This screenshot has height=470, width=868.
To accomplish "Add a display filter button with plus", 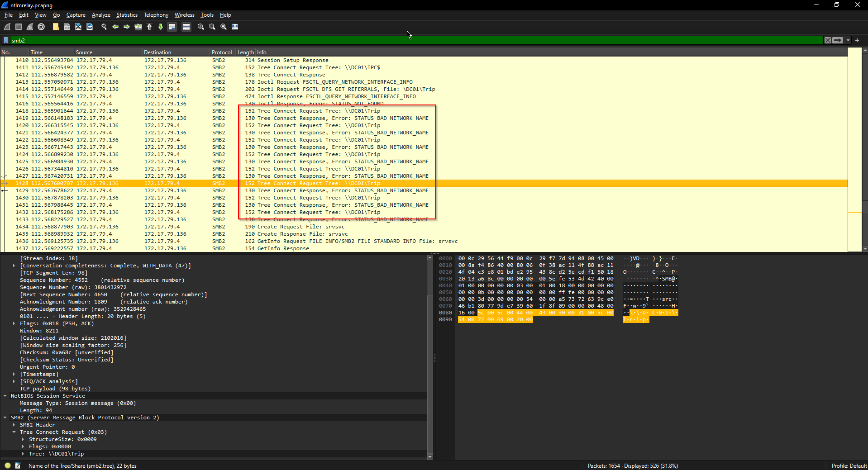I will 857,40.
